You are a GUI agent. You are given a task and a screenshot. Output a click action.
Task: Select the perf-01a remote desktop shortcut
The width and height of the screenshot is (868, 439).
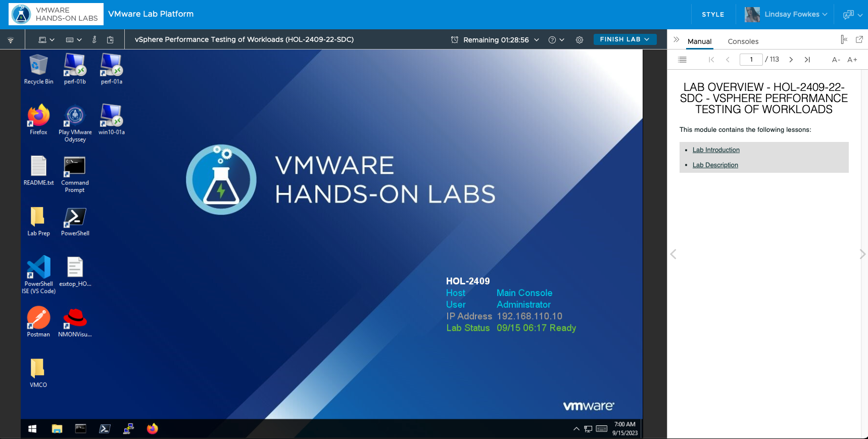pos(112,69)
